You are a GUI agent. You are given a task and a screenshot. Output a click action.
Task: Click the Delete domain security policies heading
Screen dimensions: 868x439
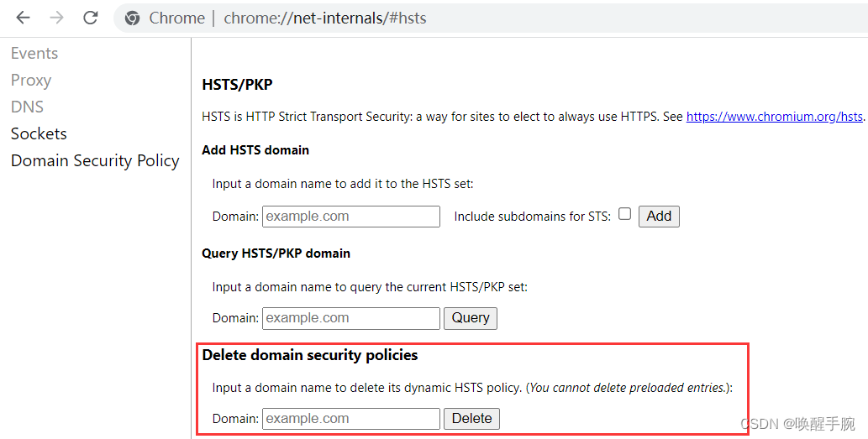310,355
